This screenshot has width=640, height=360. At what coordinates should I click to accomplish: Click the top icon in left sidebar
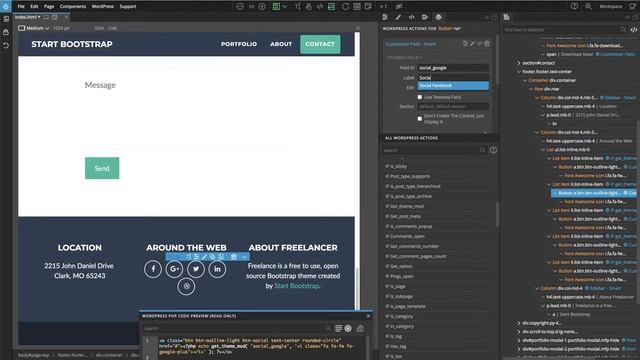[6, 19]
